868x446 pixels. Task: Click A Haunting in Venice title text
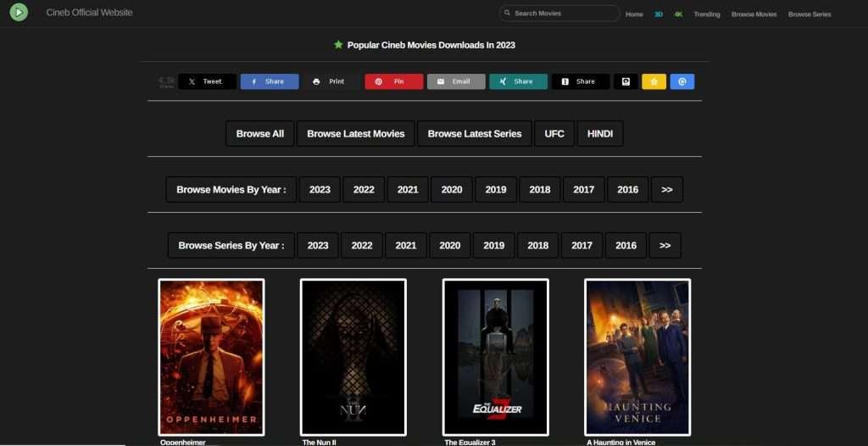621,442
